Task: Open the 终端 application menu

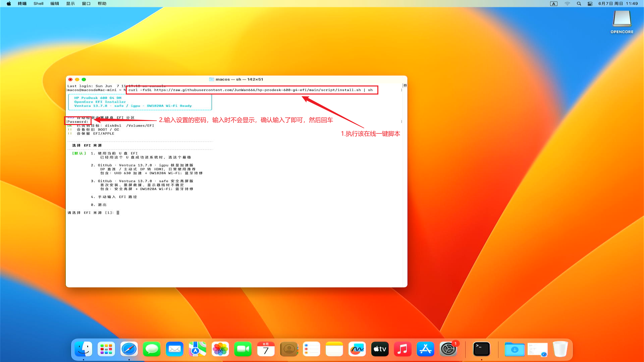Action: (x=22, y=4)
